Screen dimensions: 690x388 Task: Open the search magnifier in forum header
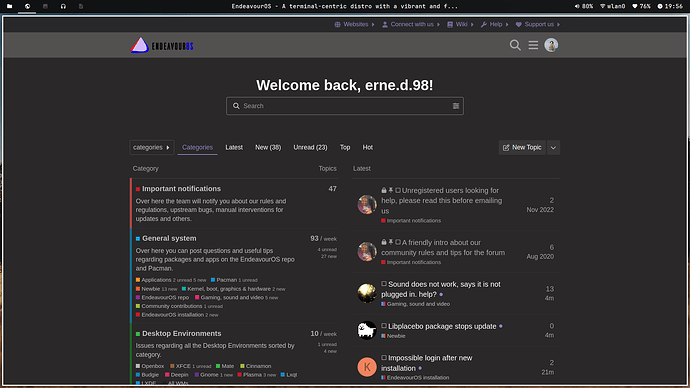coord(515,45)
